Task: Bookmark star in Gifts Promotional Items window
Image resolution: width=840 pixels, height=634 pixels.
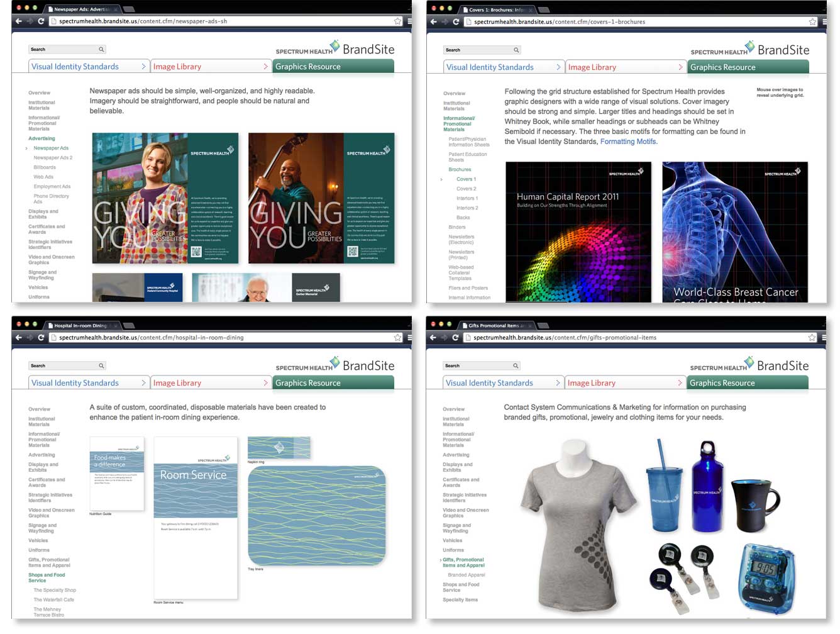Action: 812,337
